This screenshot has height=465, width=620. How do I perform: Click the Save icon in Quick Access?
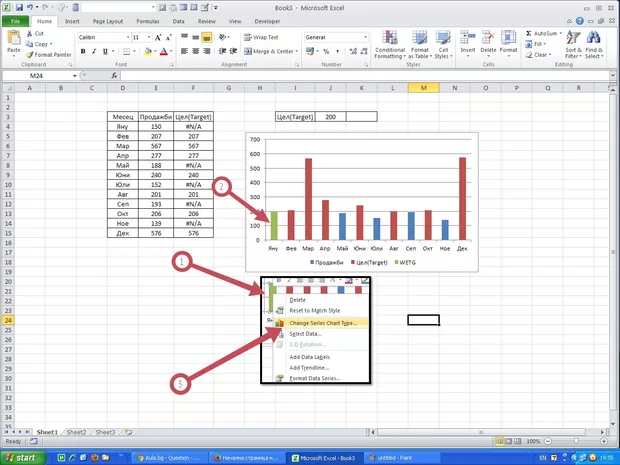19,7
